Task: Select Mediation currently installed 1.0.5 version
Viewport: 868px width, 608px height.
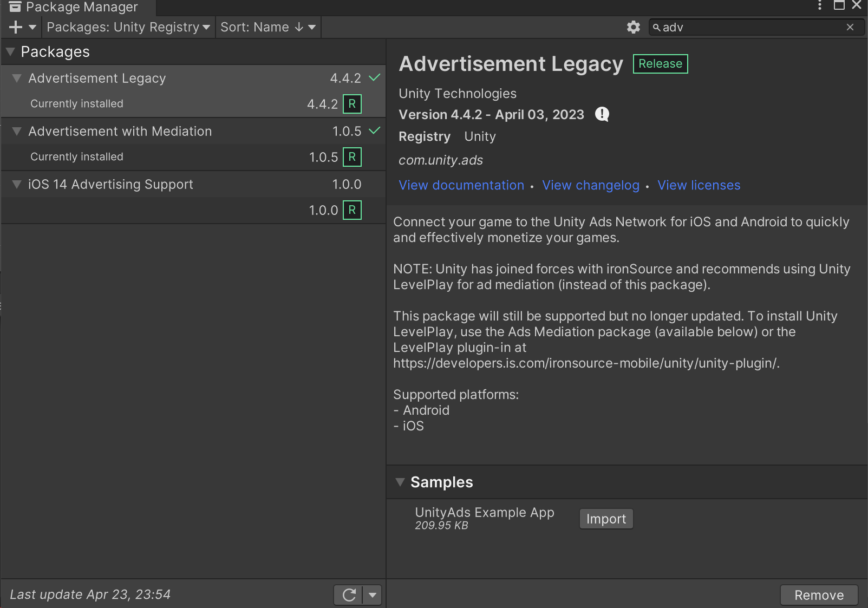Action: point(193,157)
